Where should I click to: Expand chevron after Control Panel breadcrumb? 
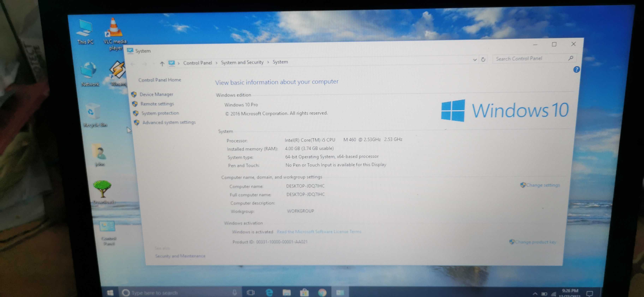[216, 63]
